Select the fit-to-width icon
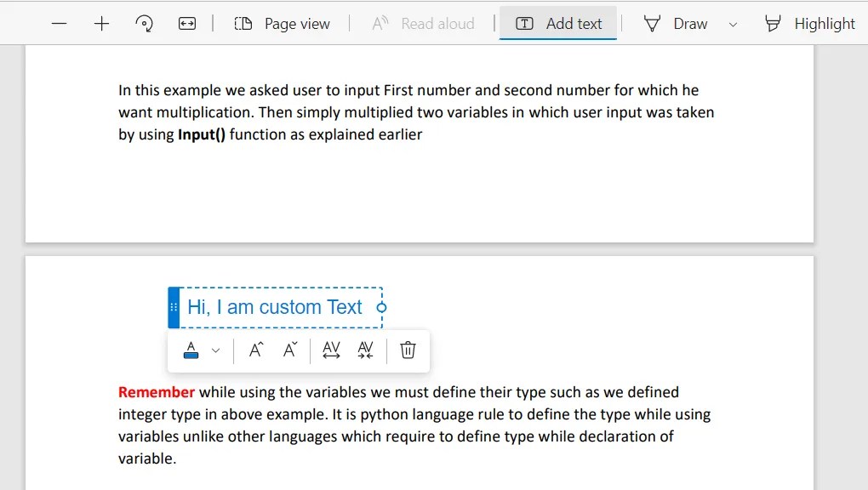The height and width of the screenshot is (490, 868). pos(186,23)
